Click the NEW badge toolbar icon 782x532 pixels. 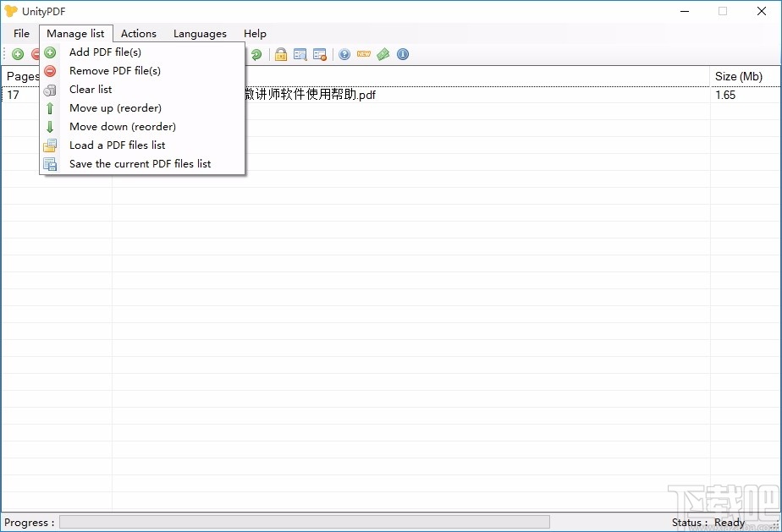click(363, 53)
